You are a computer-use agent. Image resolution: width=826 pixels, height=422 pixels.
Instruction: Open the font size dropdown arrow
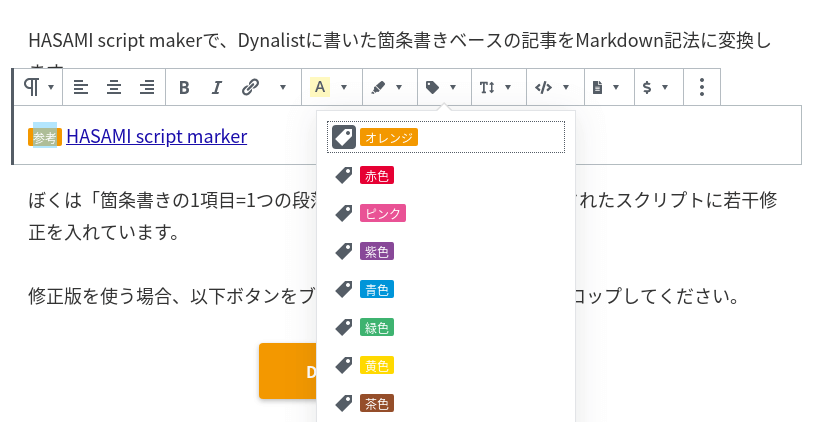point(508,87)
